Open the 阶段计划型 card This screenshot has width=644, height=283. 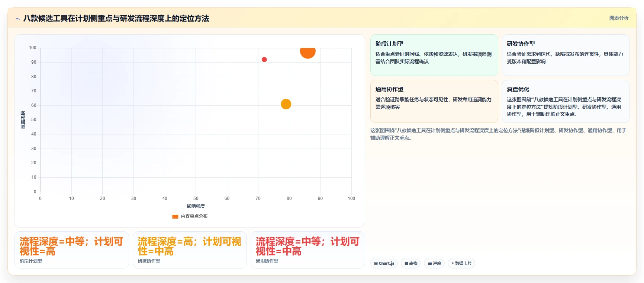(434, 55)
